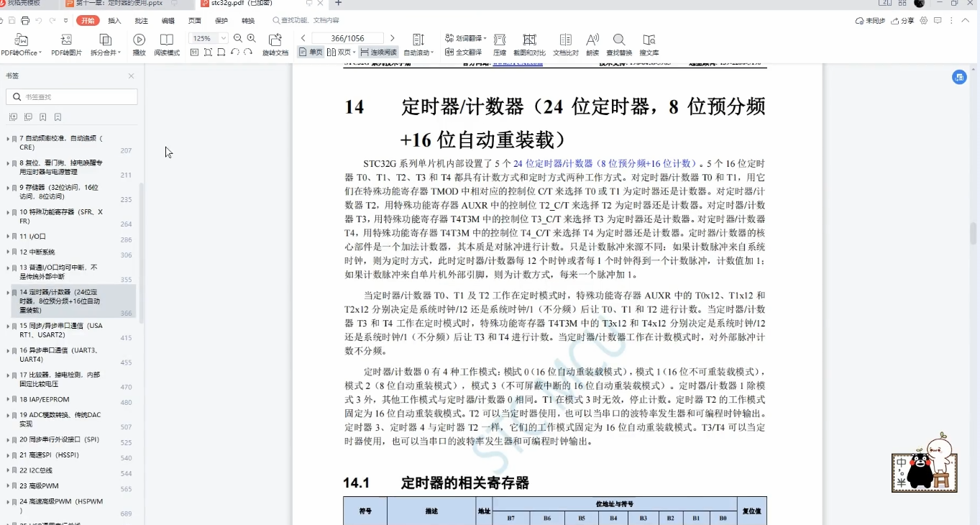This screenshot has height=525, width=980.
Task: Expand bookmark 18 IAP/EEPROM
Action: pyautogui.click(x=8, y=399)
